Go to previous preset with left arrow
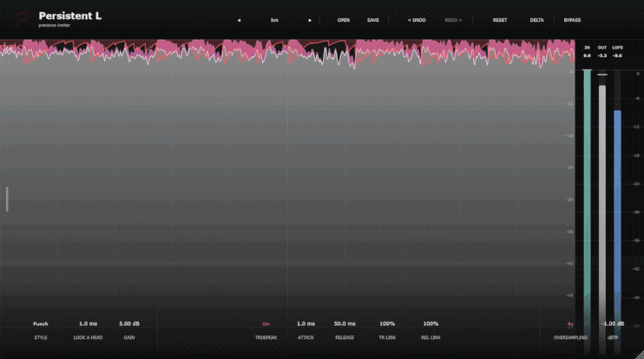This screenshot has width=644, height=359. [x=239, y=20]
